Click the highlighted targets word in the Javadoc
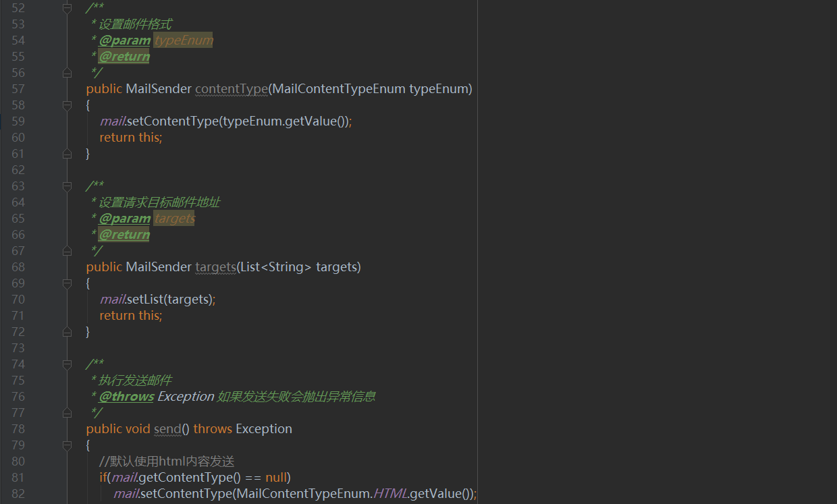This screenshot has width=837, height=504. tap(175, 219)
